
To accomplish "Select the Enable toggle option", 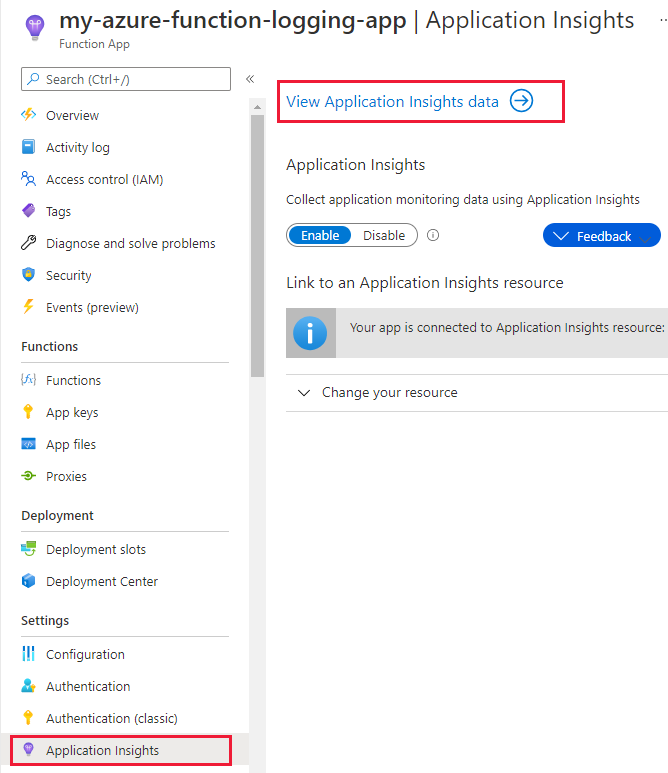I will point(320,236).
